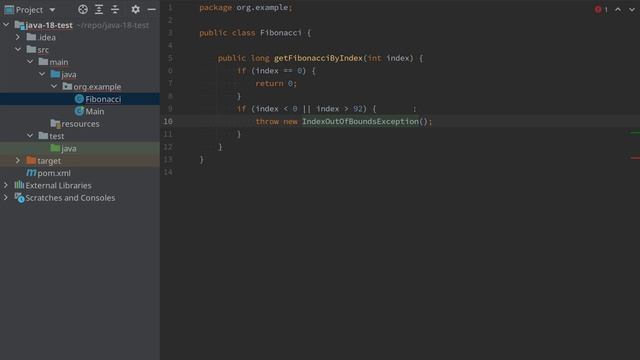Image resolution: width=640 pixels, height=360 pixels.
Task: Click line number 14 in the gutter
Action: coord(168,172)
